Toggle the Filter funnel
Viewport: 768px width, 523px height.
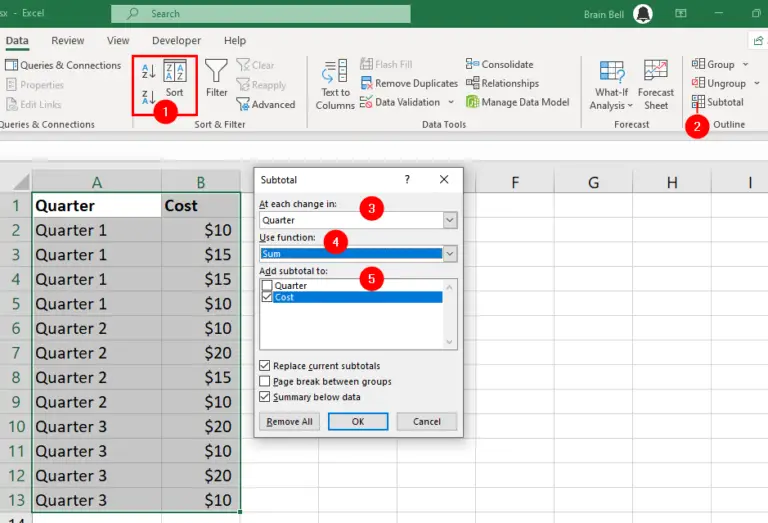click(216, 78)
